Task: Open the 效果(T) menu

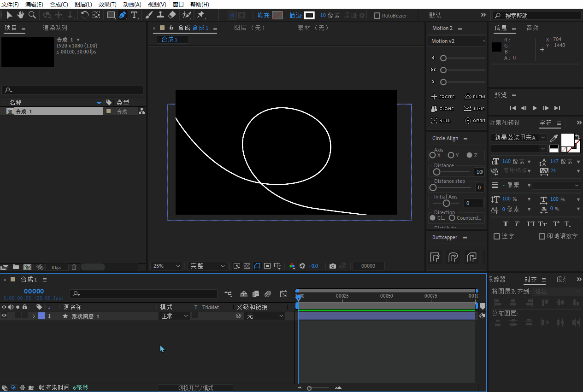Action: pyautogui.click(x=107, y=5)
